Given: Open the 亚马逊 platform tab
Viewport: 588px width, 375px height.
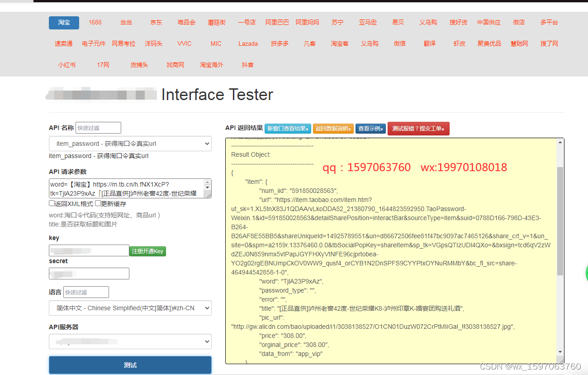Looking at the screenshot, I should coord(368,23).
